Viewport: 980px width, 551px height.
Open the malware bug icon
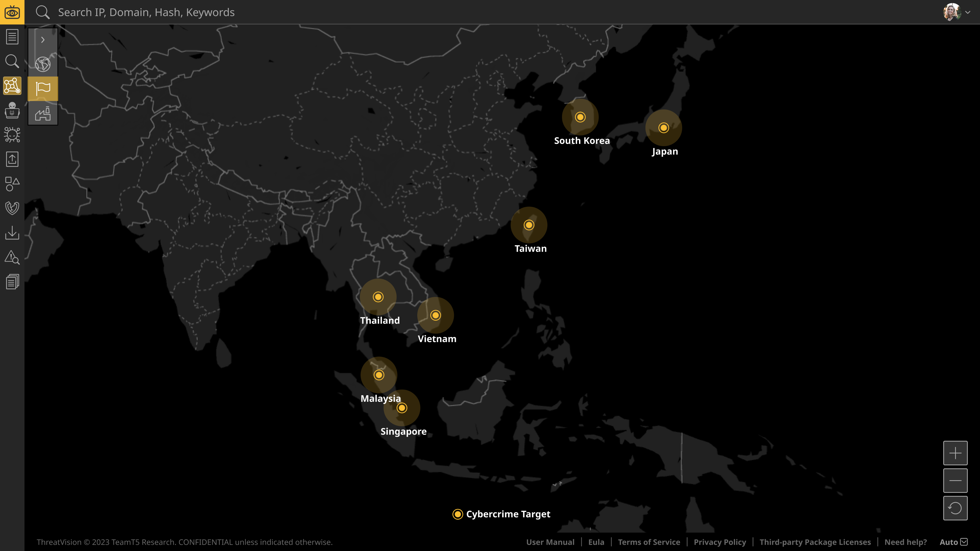(12, 135)
